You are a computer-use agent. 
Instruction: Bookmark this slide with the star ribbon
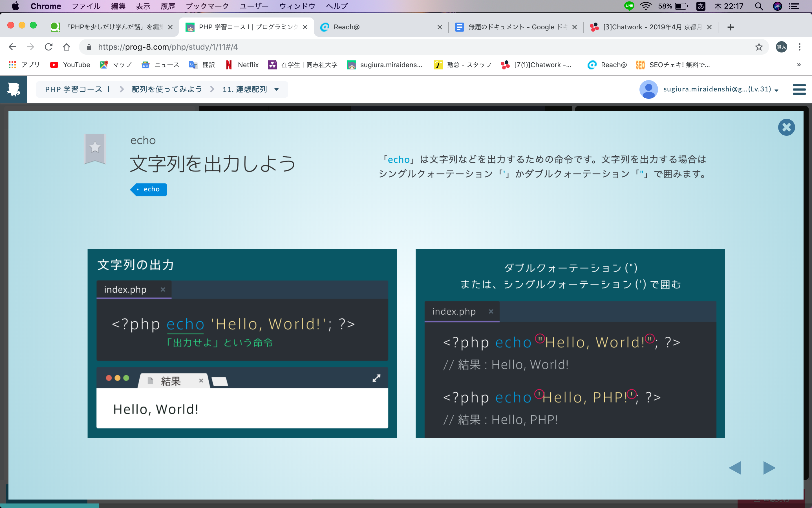click(x=95, y=148)
